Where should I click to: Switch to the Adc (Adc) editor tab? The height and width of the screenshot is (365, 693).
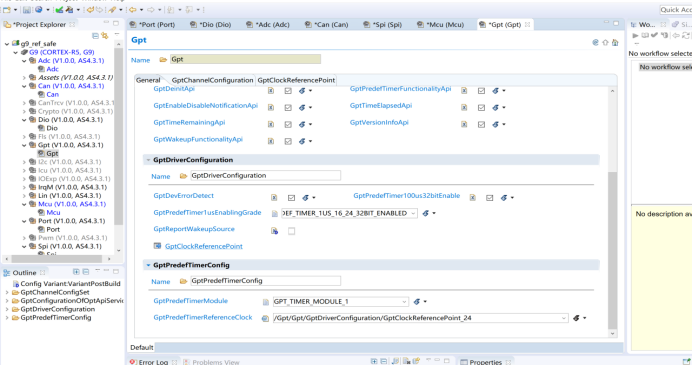click(268, 24)
